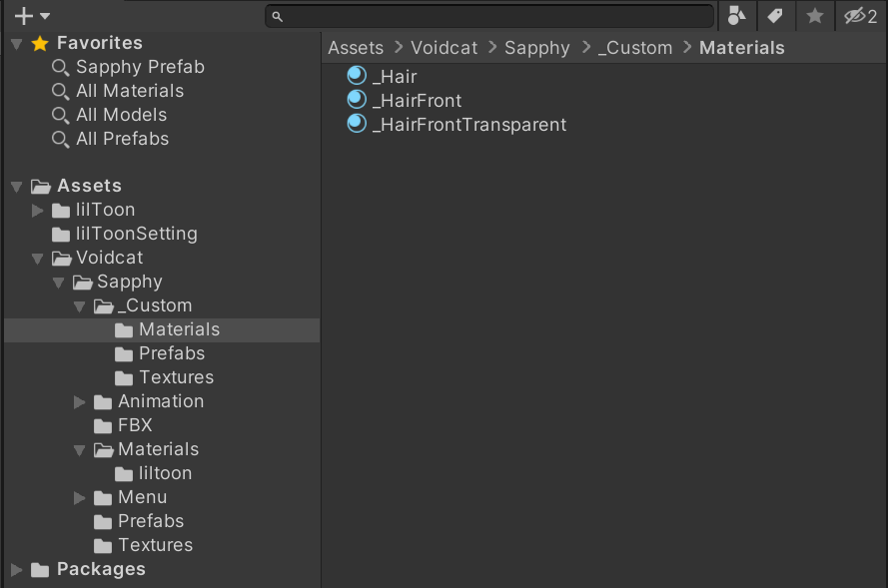
Task: Select the _HairFront material icon
Action: coord(357,100)
